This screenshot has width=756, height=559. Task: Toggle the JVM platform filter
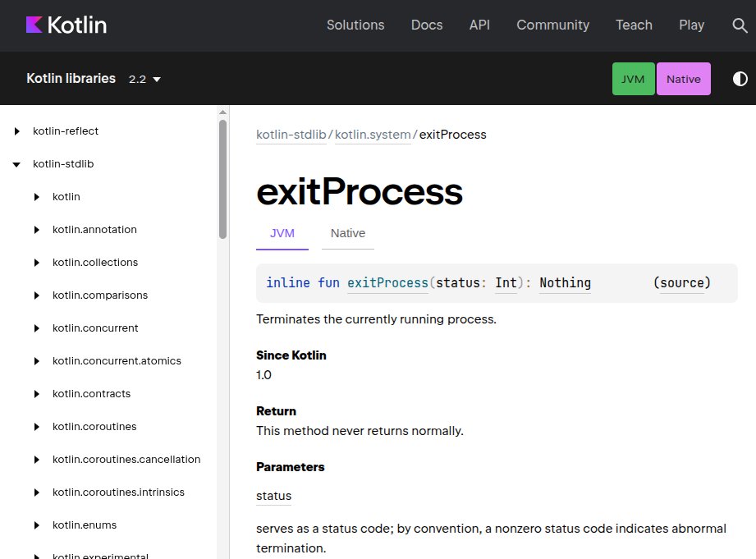[x=633, y=79]
